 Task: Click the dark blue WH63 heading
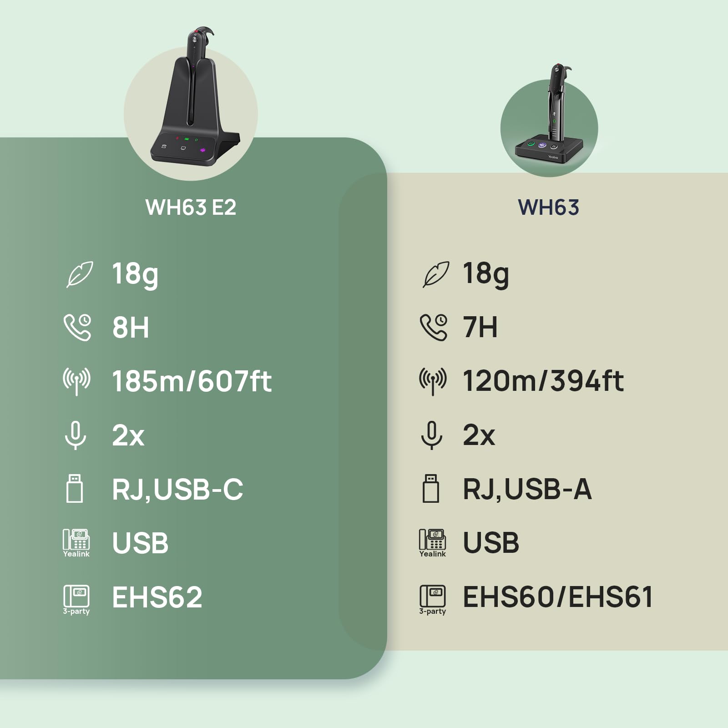(549, 207)
